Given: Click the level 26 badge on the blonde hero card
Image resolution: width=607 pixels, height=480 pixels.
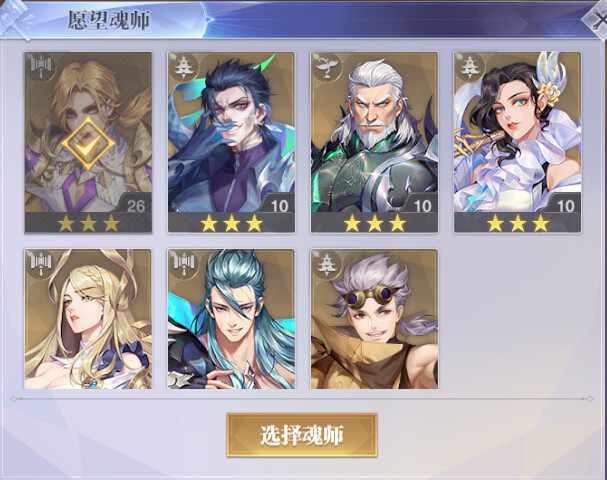Looking at the screenshot, I should pyautogui.click(x=136, y=206).
